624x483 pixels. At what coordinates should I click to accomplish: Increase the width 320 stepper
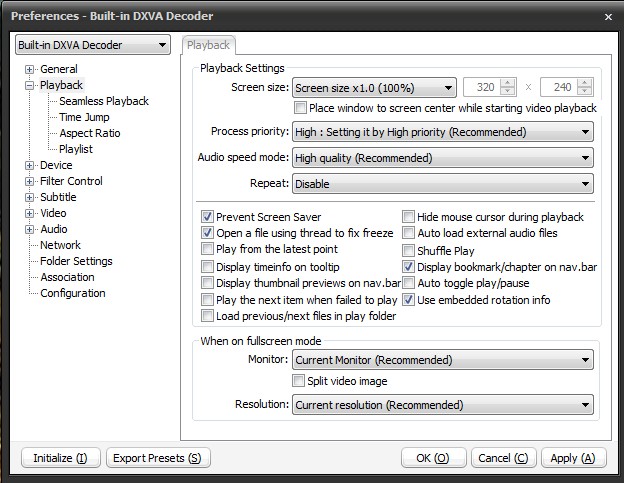(507, 83)
